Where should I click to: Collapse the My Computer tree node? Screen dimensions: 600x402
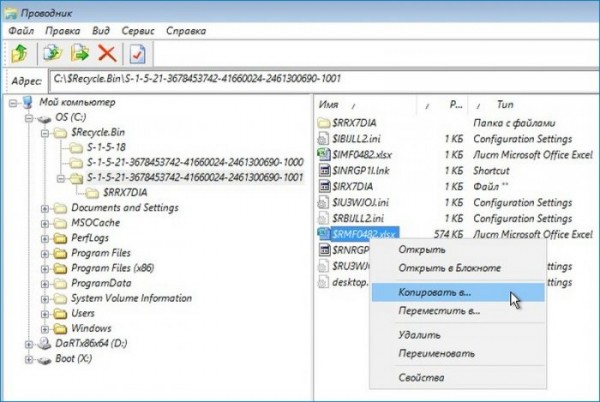pos(13,103)
